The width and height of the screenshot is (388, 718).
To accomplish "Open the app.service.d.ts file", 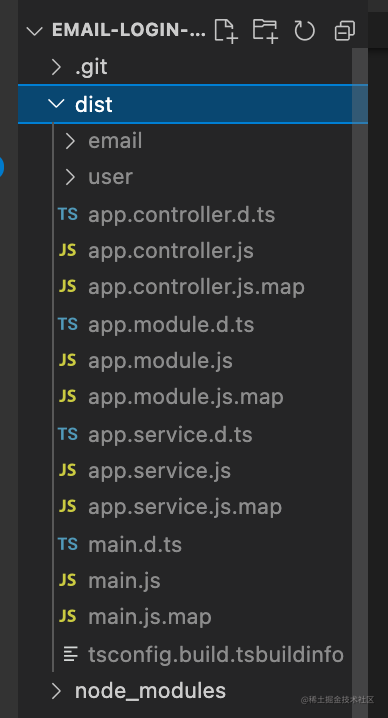I will click(170, 435).
